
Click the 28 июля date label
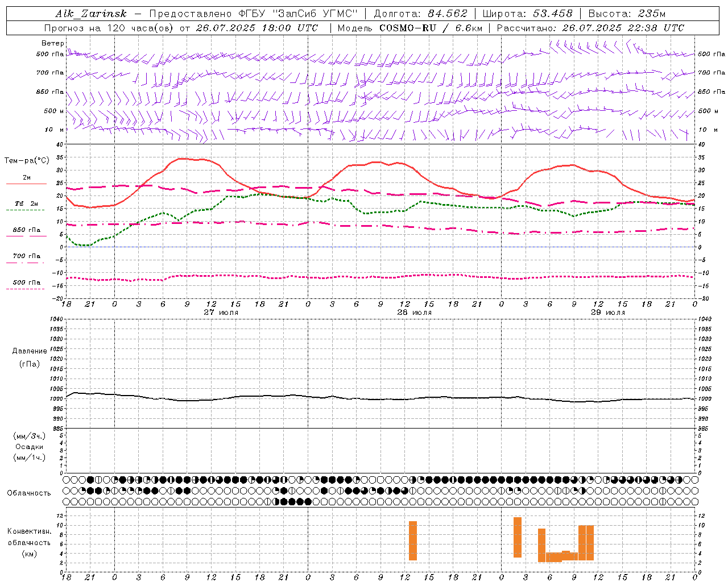tap(414, 312)
